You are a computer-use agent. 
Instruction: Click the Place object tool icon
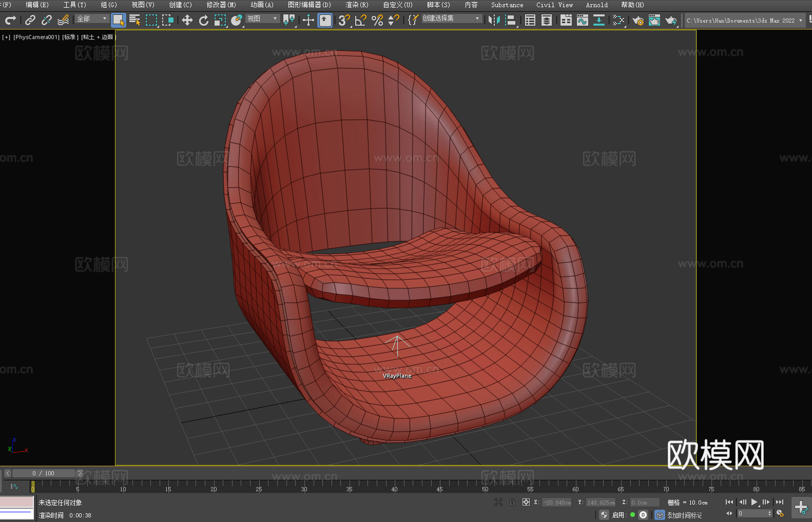click(x=237, y=20)
